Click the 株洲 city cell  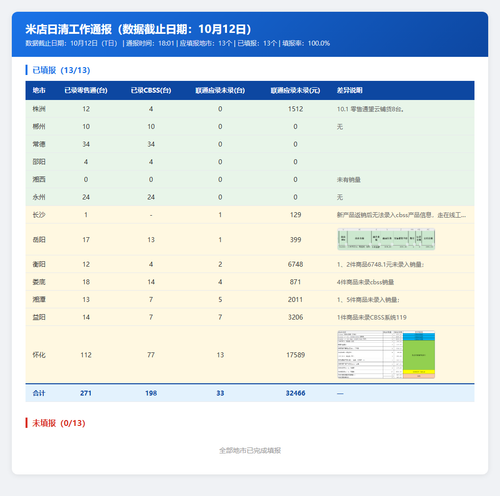click(39, 109)
